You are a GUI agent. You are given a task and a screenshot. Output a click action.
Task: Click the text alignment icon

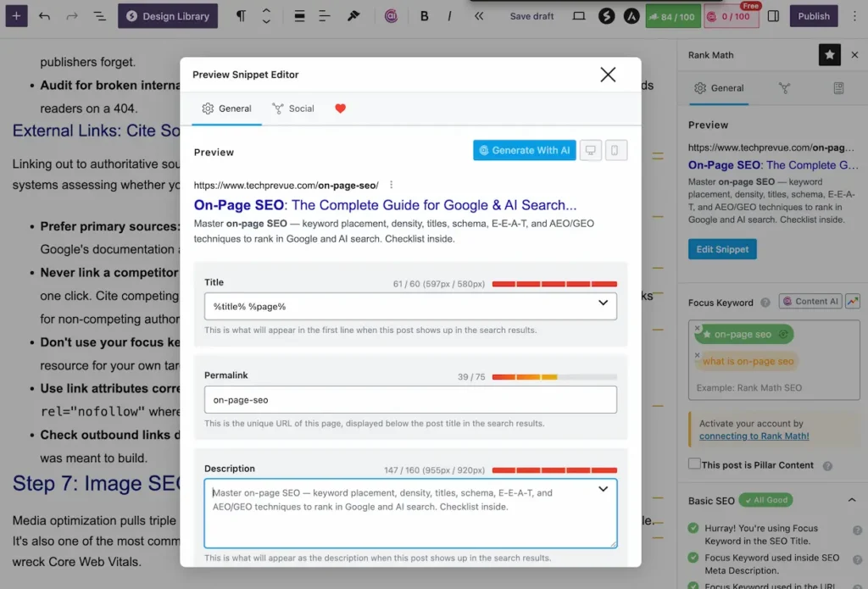pos(325,16)
